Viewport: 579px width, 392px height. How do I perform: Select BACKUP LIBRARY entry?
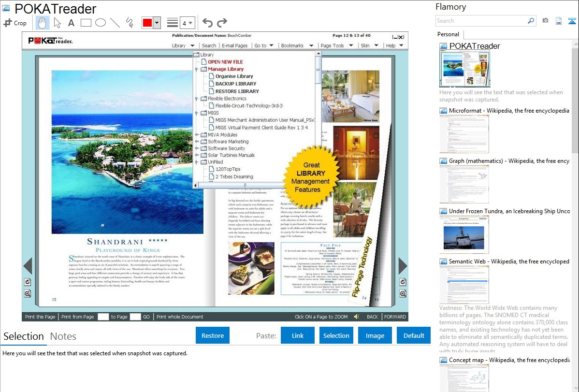(235, 84)
